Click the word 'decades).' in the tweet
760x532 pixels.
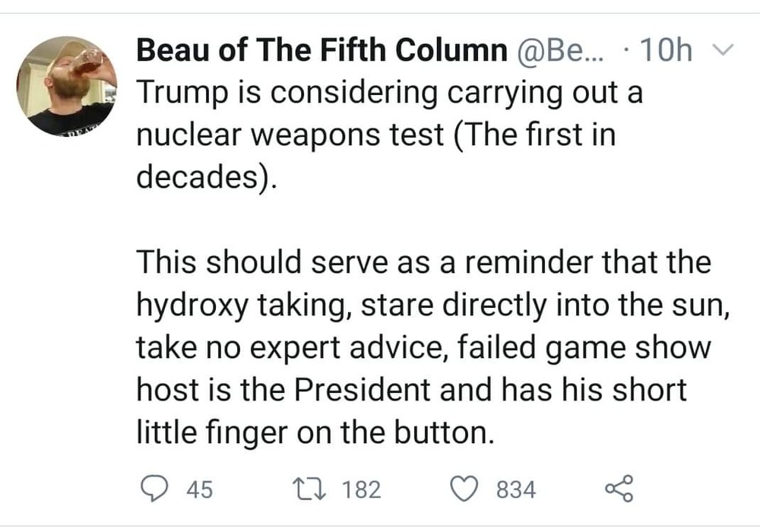[207, 177]
